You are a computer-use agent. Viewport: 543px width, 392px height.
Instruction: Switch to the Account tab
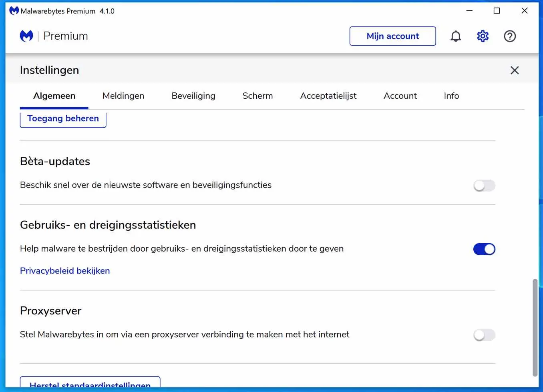pos(400,96)
